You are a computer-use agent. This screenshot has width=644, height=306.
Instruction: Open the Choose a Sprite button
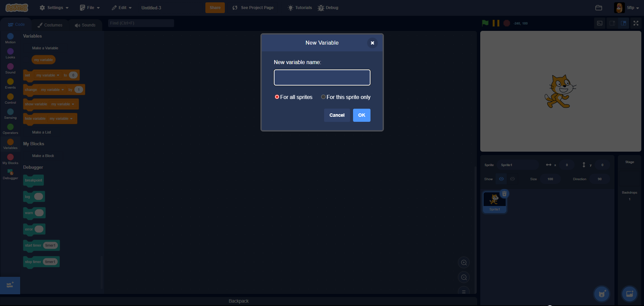click(602, 294)
